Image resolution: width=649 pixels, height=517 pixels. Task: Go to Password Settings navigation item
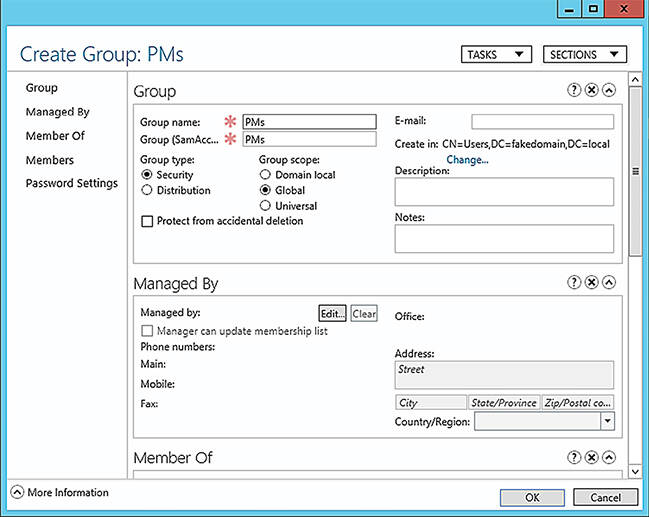click(x=72, y=183)
